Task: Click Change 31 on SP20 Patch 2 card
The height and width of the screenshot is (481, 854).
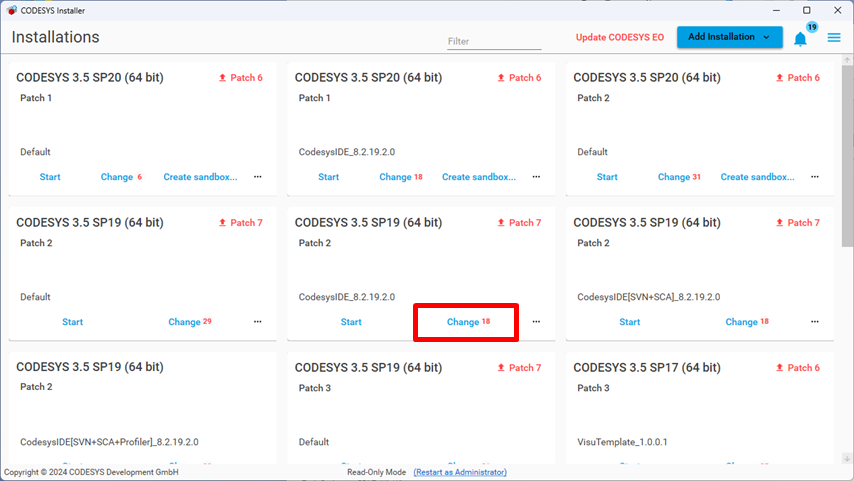Action: [679, 176]
